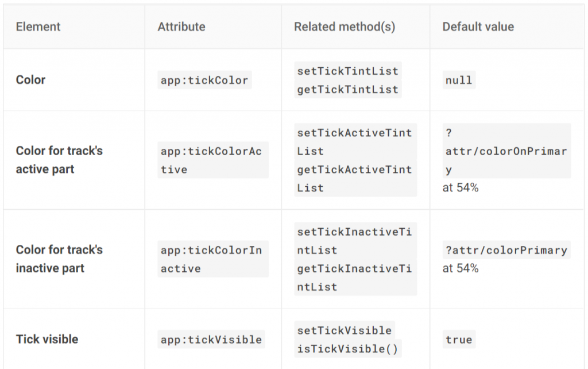Select the setTickInactiveTintList method code

(x=354, y=241)
